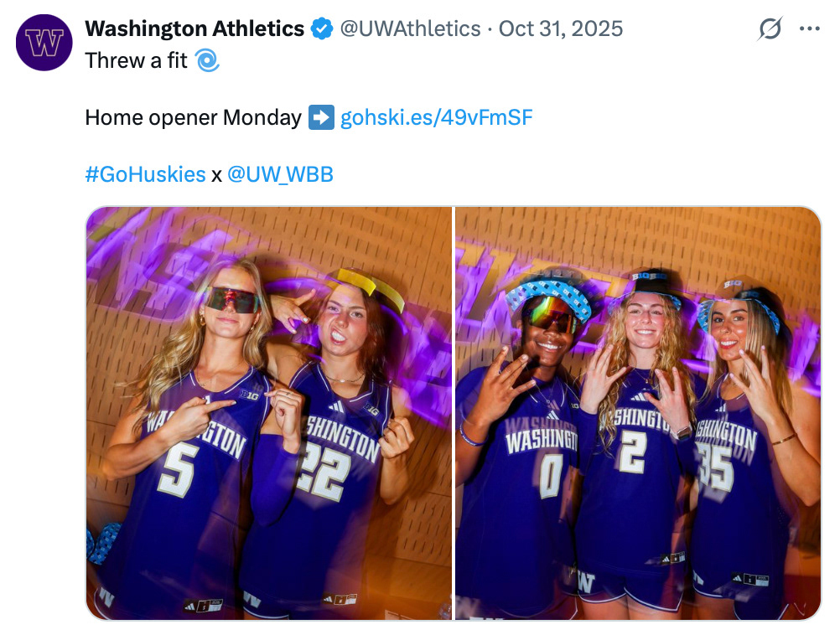Follow the #GoHuskies hashtag
The height and width of the screenshot is (635, 840).
(145, 174)
